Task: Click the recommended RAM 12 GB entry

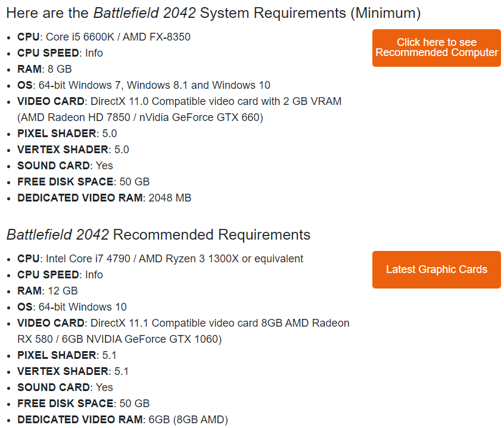Action: [x=47, y=291]
